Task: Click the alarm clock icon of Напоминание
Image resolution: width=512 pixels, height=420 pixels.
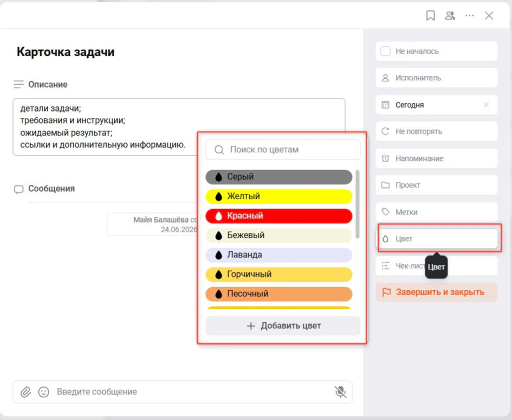Action: pyautogui.click(x=385, y=158)
